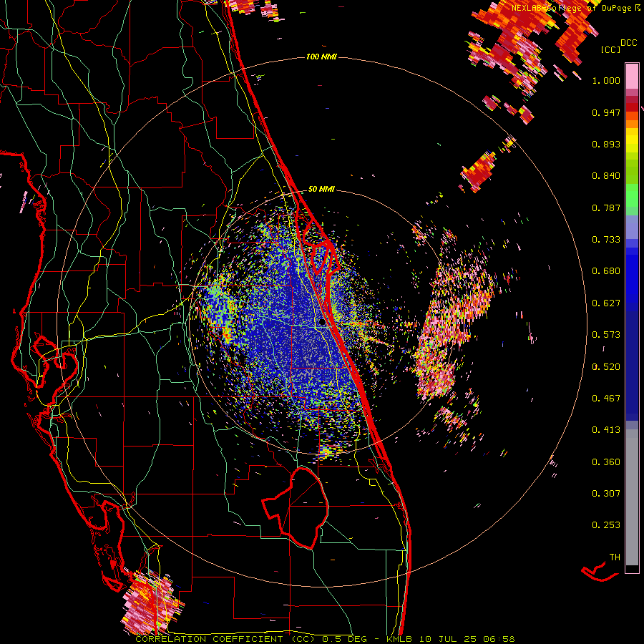Click the 0.893 colorbar value

coord(606,144)
